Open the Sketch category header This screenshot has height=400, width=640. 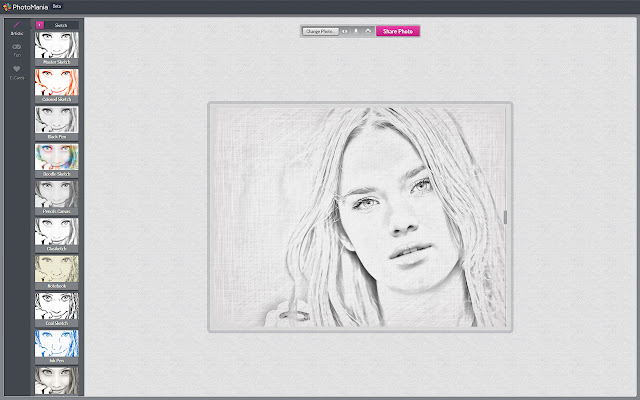click(61, 24)
